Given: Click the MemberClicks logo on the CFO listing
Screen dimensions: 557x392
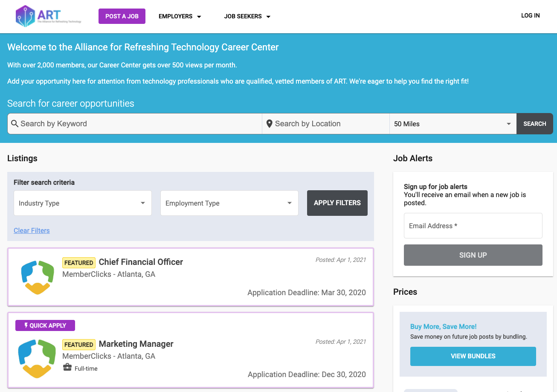Looking at the screenshot, I should (x=37, y=277).
